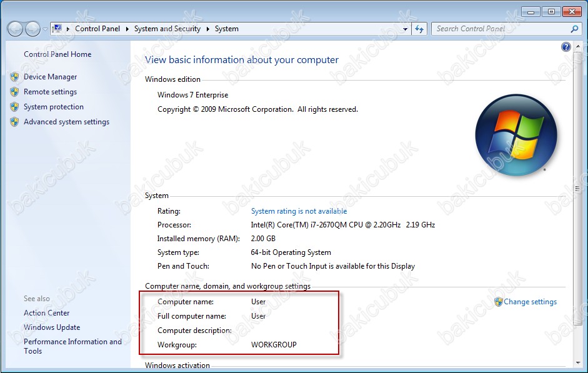Screen dimensions: 588x373
Task: Expand the arrow before Control Panel breadcrumb
Action: (68, 29)
